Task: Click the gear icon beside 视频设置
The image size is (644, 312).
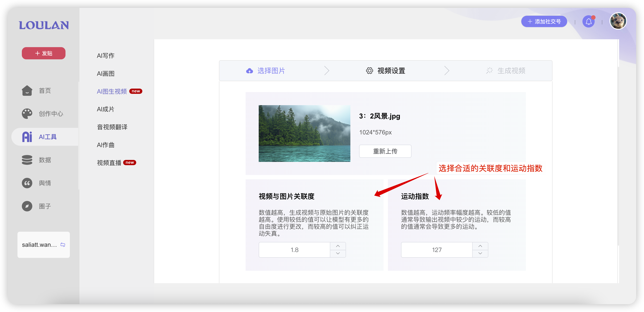Action: coord(370,71)
